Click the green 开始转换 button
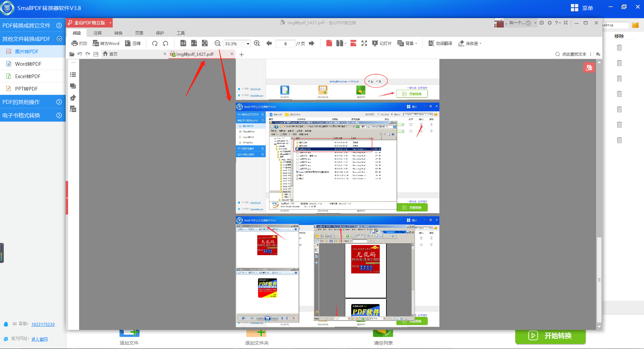The height and width of the screenshot is (349, 644). click(550, 336)
